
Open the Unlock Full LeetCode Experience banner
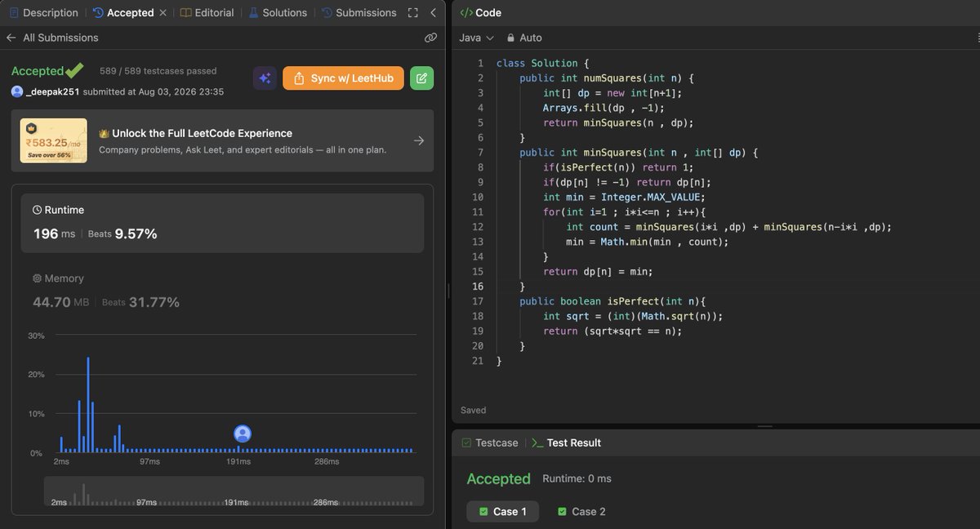pyautogui.click(x=222, y=140)
